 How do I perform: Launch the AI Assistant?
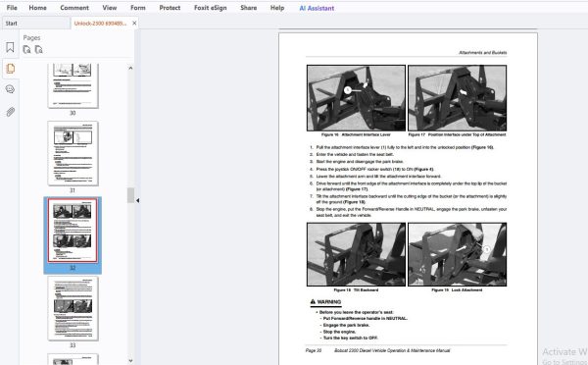[x=317, y=8]
